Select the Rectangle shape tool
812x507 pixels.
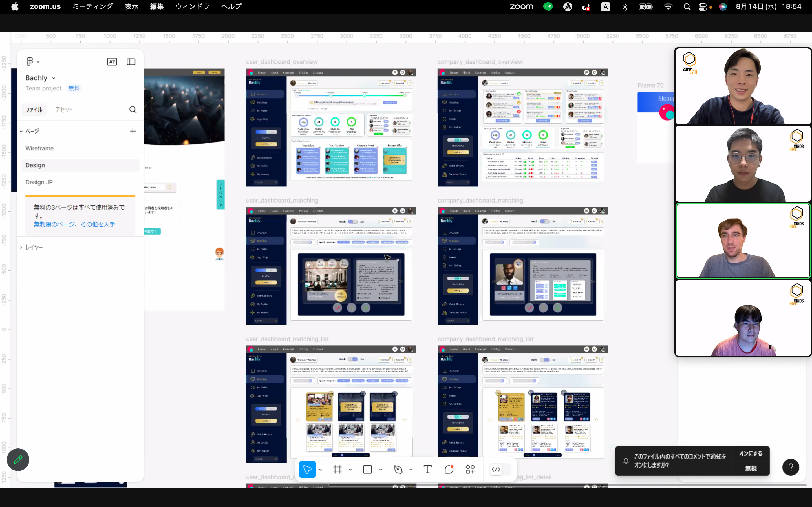tap(367, 470)
